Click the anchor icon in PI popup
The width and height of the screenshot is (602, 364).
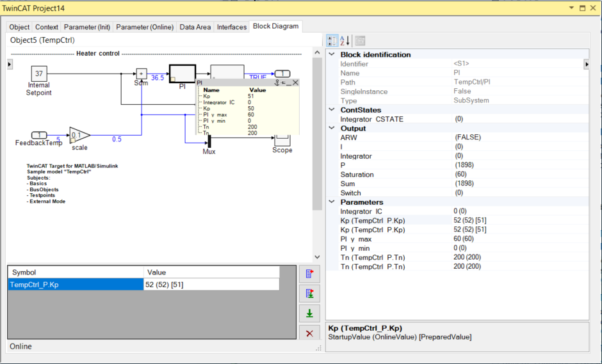(x=277, y=83)
